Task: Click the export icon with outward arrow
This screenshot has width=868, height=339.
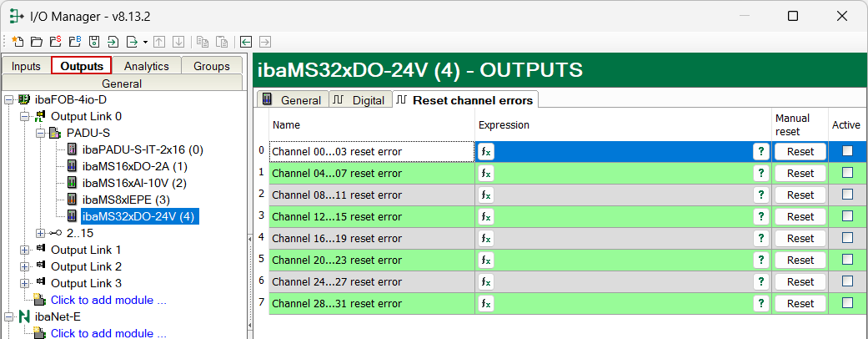Action: coord(132,42)
